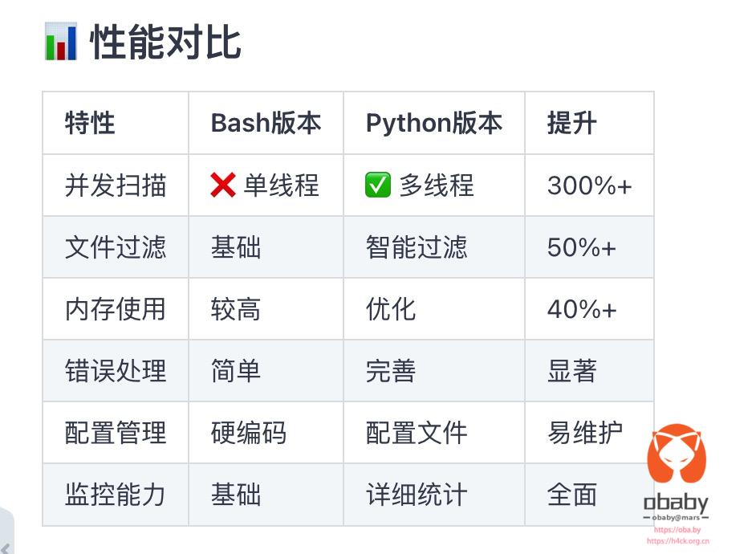Select the 提升 column header
The width and height of the screenshot is (756, 554).
coord(572,123)
